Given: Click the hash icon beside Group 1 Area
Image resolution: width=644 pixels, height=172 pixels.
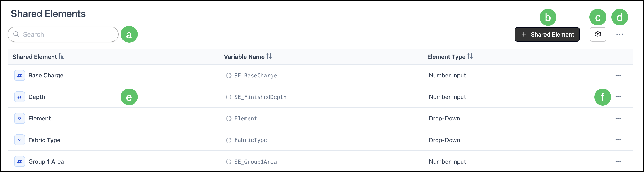Looking at the screenshot, I should point(19,162).
